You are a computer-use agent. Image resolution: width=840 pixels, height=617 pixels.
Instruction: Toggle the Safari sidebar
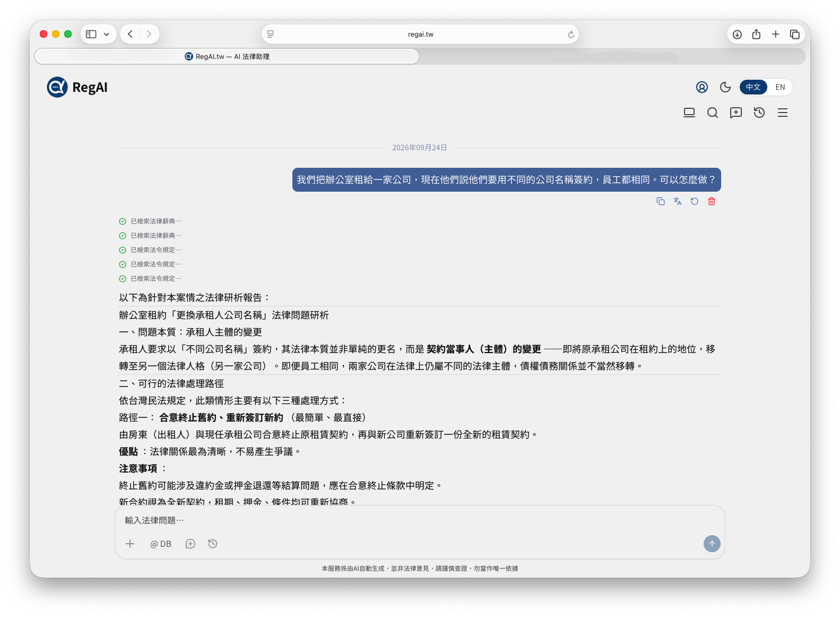click(x=91, y=34)
